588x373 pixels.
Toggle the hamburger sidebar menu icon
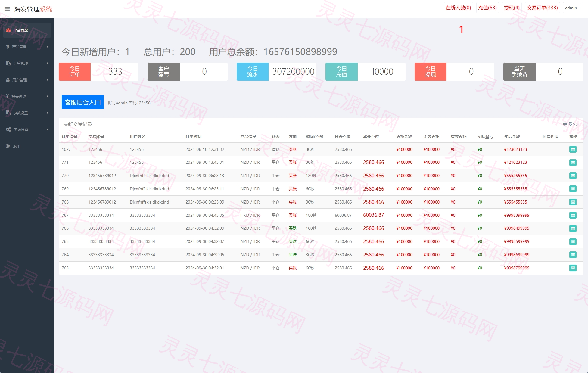pyautogui.click(x=7, y=9)
